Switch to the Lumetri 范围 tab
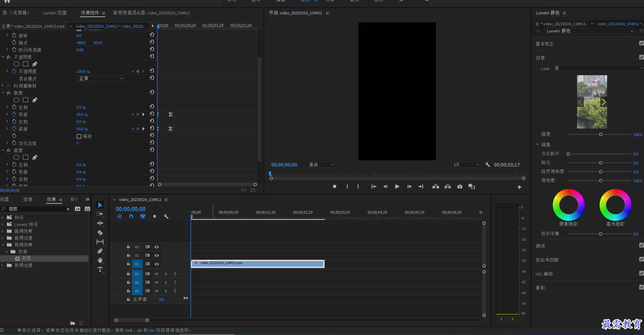Image resolution: width=644 pixels, height=335 pixels. 55,13
